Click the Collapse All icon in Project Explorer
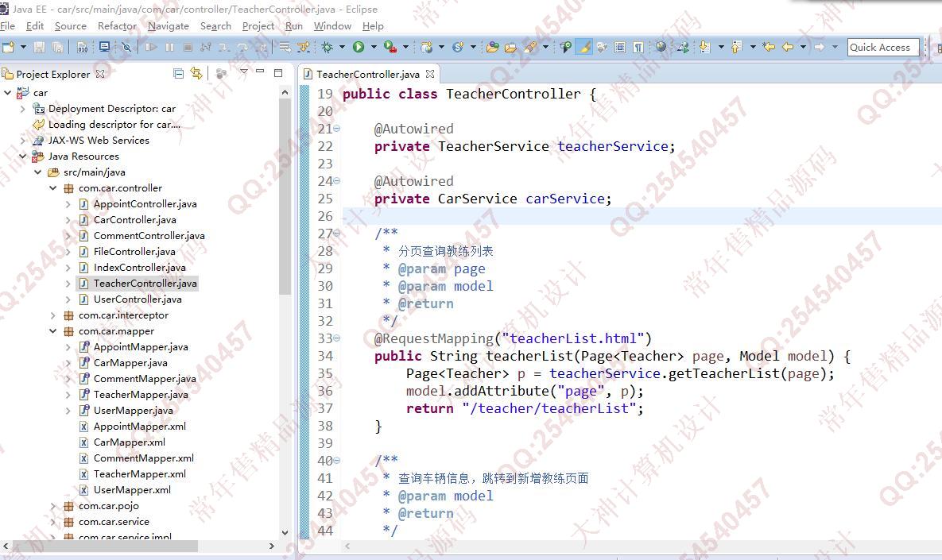This screenshot has width=942, height=560. click(x=178, y=73)
